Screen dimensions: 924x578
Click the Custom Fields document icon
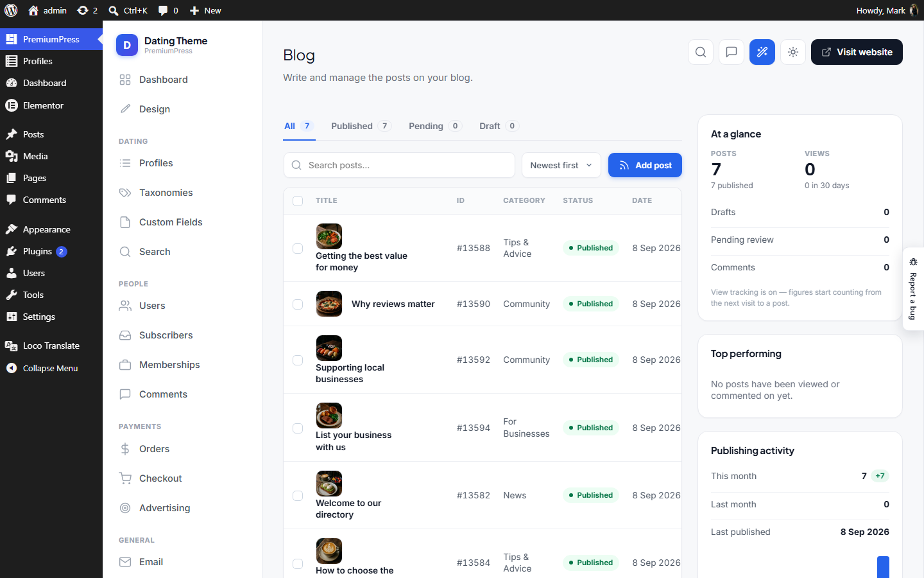[x=125, y=222]
